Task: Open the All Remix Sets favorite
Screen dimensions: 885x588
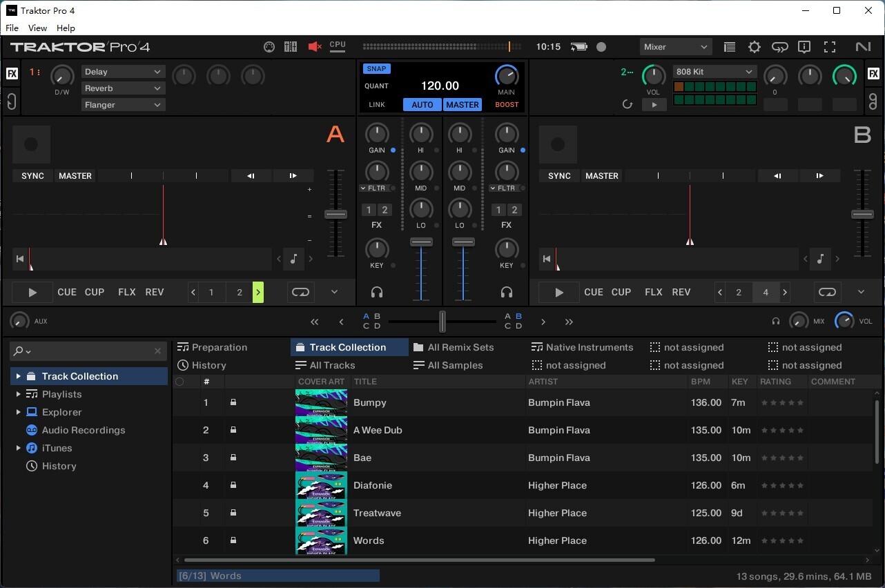Action: tap(454, 347)
